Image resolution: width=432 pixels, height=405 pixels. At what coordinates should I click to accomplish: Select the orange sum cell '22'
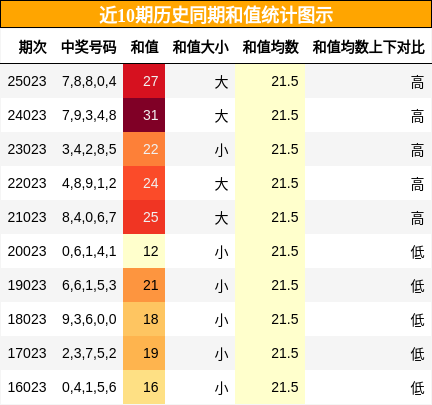[x=144, y=149]
